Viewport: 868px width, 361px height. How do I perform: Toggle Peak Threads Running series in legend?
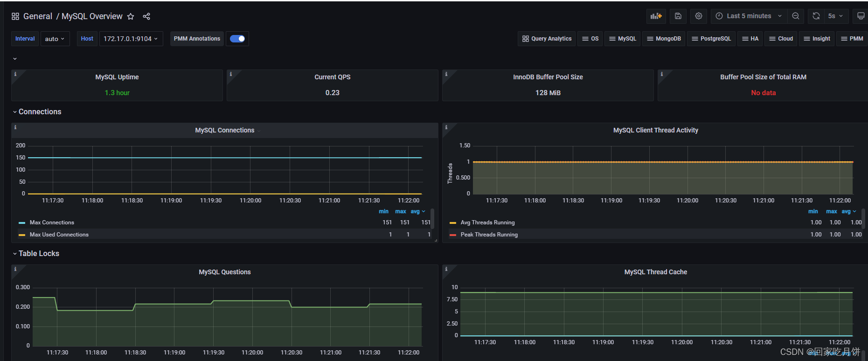489,235
